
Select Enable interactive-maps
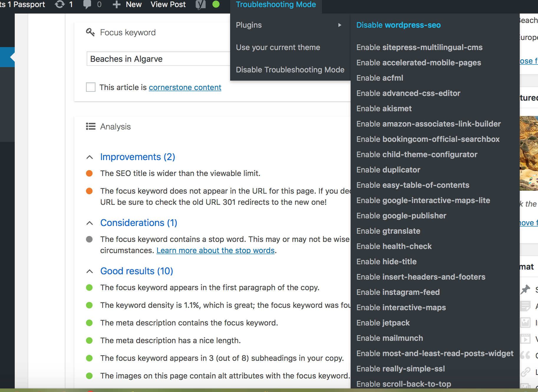point(401,308)
